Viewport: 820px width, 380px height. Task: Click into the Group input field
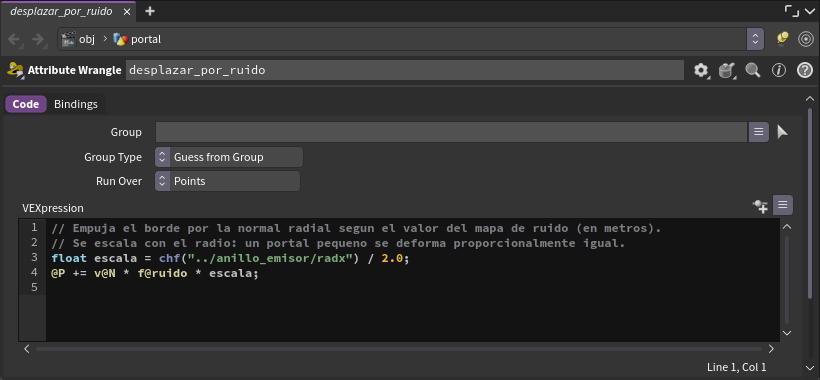pyautogui.click(x=451, y=132)
